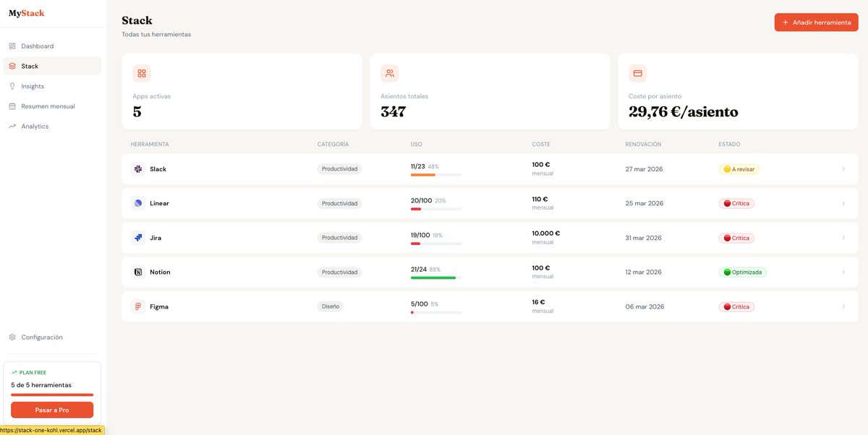
Task: Click Linear's Crítica status badge
Action: pyautogui.click(x=736, y=204)
